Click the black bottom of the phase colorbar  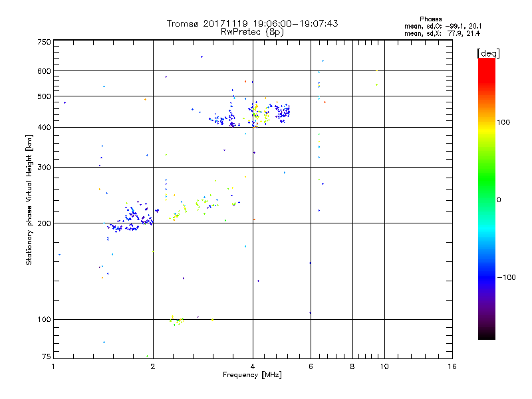point(487,334)
